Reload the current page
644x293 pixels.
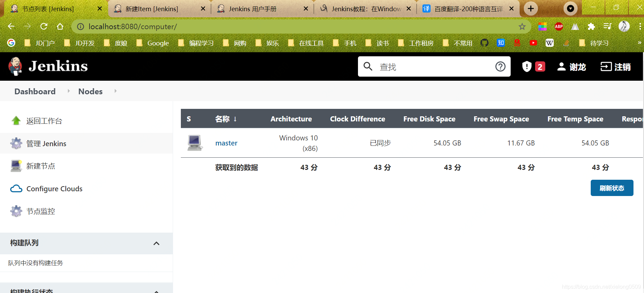(44, 26)
